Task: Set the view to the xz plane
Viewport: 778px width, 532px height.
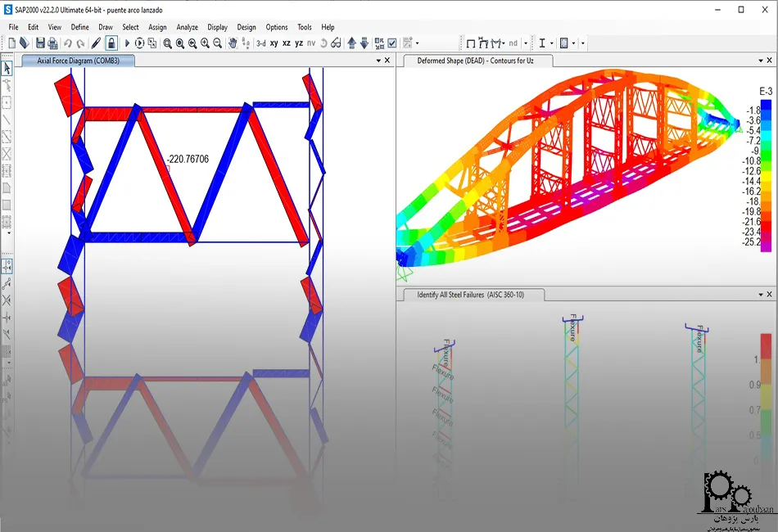Action: [287, 43]
